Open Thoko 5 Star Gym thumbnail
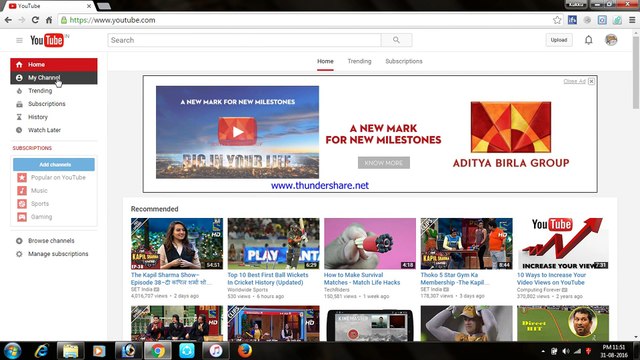This screenshot has height=360, width=640. coord(467,243)
